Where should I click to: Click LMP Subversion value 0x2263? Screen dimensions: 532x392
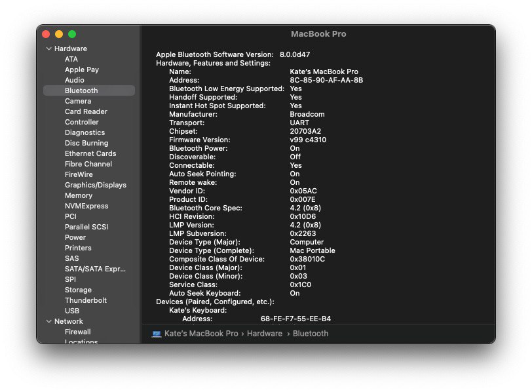pyautogui.click(x=303, y=233)
